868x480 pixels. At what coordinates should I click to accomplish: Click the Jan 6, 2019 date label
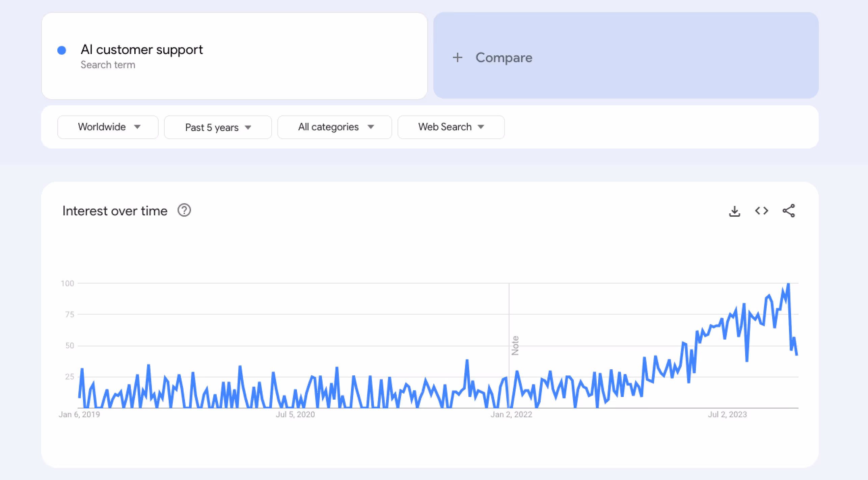coord(80,414)
